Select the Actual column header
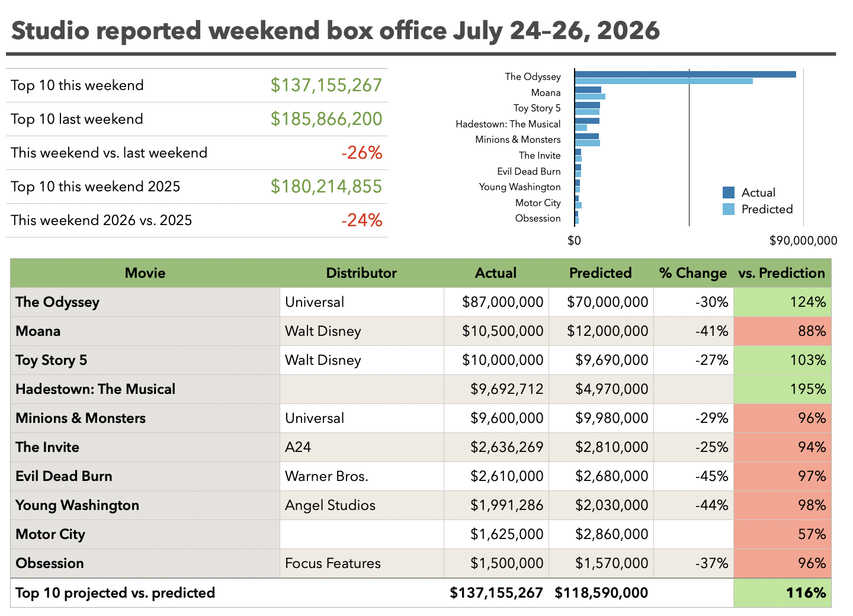Image resolution: width=853 pixels, height=616 pixels. (x=496, y=273)
